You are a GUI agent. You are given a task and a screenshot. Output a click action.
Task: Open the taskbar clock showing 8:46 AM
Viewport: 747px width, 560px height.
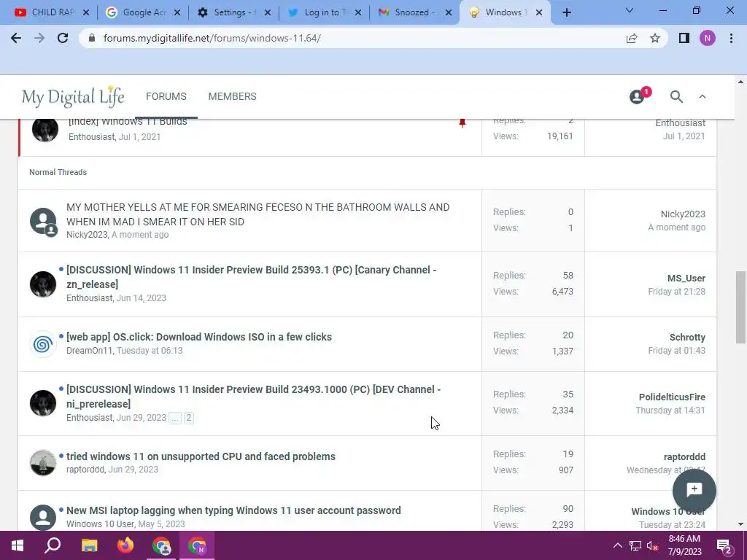pyautogui.click(x=684, y=545)
